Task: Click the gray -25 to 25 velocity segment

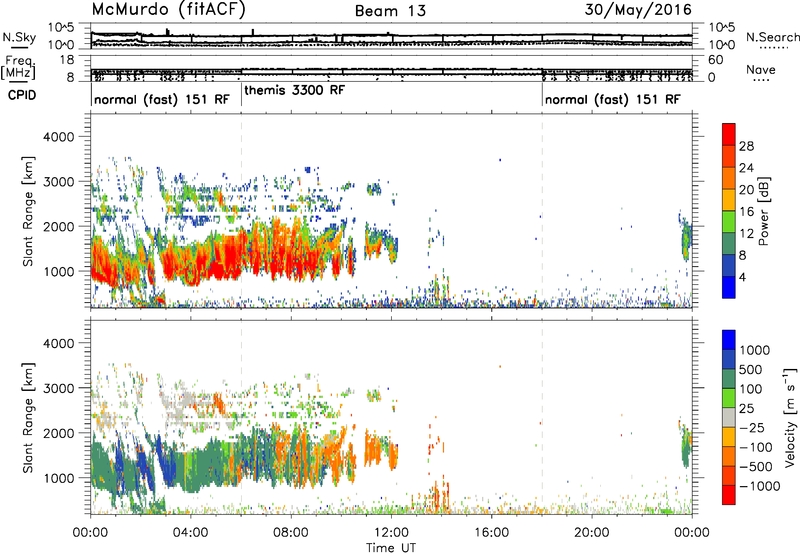Action: pos(729,418)
